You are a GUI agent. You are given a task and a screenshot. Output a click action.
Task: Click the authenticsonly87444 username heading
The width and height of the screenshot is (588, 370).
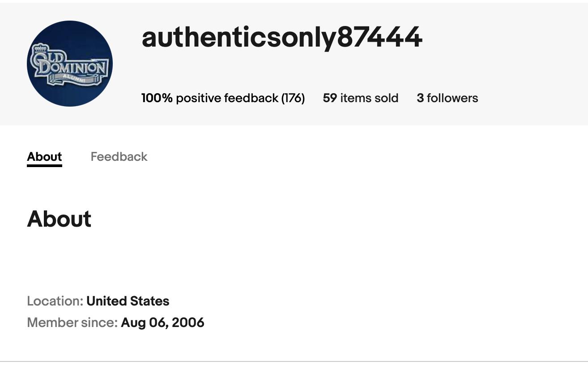[282, 37]
